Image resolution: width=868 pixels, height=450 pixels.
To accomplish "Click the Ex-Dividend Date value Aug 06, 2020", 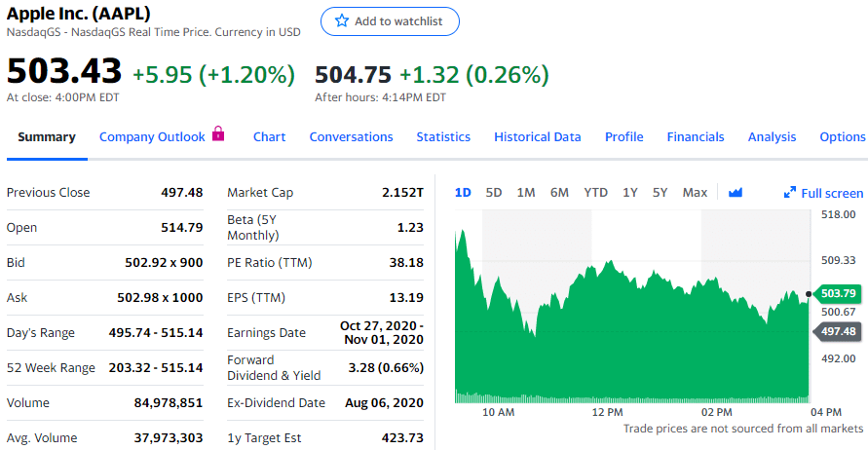I will (384, 403).
